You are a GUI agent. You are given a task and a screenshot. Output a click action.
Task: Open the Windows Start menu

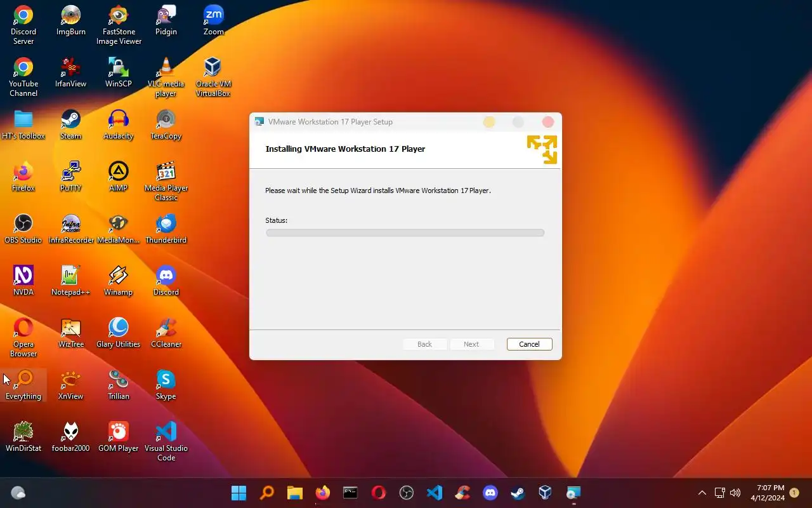point(239,493)
